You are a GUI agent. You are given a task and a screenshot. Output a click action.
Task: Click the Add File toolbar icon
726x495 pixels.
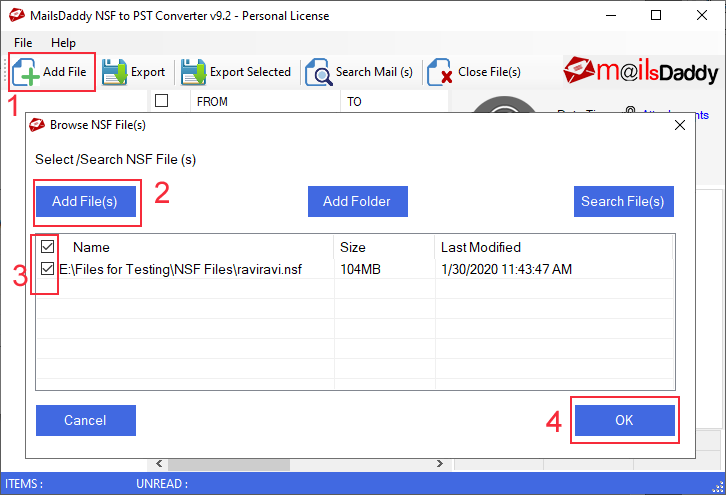tap(51, 72)
